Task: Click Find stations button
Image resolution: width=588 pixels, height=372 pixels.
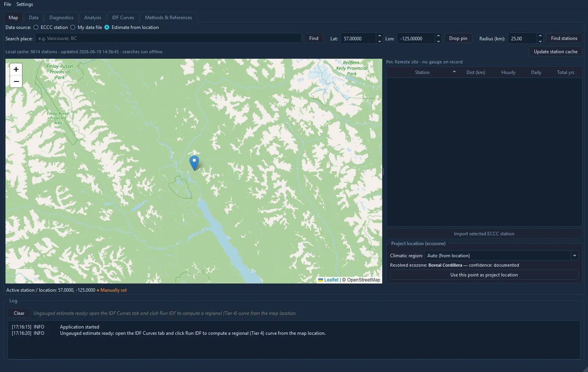Action: point(564,38)
